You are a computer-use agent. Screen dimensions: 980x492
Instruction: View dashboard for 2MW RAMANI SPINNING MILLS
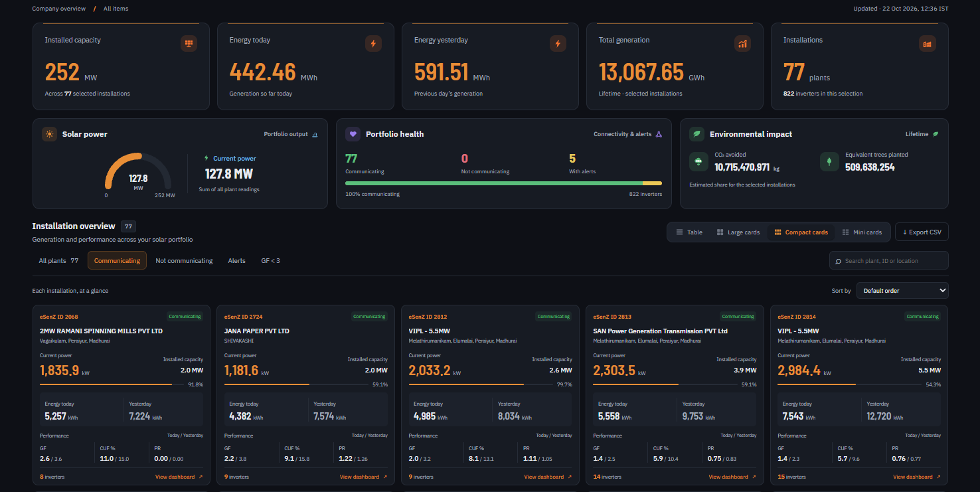coord(179,477)
